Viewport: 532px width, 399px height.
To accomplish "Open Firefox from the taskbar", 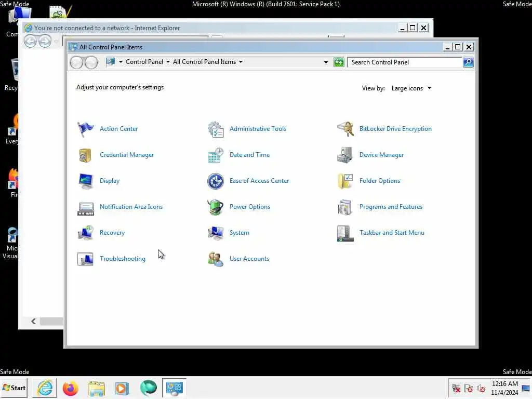I will pos(70,388).
